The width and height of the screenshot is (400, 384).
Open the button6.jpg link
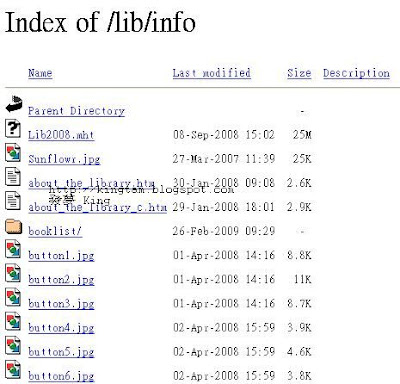[61, 376]
